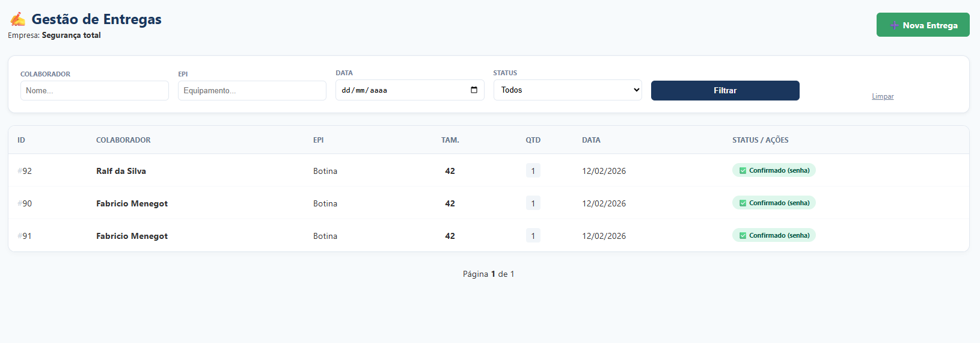Focus the EPI Equipamento input field
Screen dimensions: 980x343
pos(252,91)
